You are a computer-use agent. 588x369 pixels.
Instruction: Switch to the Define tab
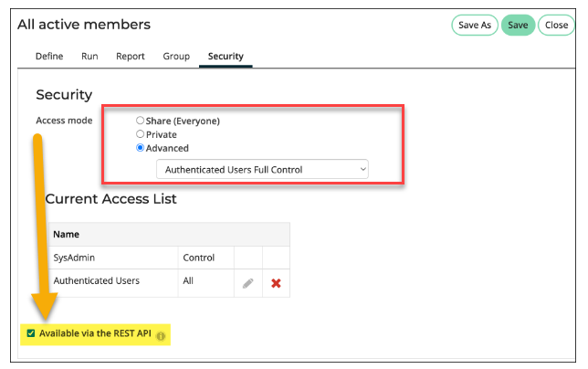pyautogui.click(x=48, y=57)
